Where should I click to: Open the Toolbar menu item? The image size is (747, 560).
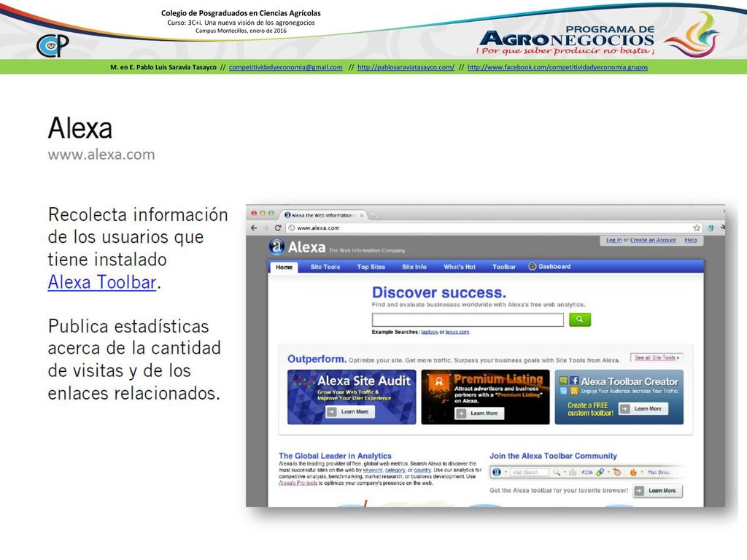tap(504, 267)
